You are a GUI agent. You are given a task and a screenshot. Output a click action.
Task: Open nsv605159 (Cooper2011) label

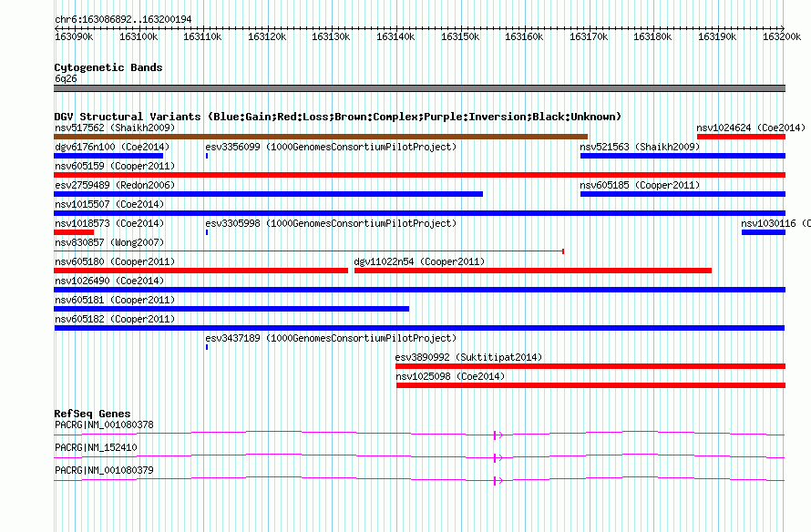115,166
